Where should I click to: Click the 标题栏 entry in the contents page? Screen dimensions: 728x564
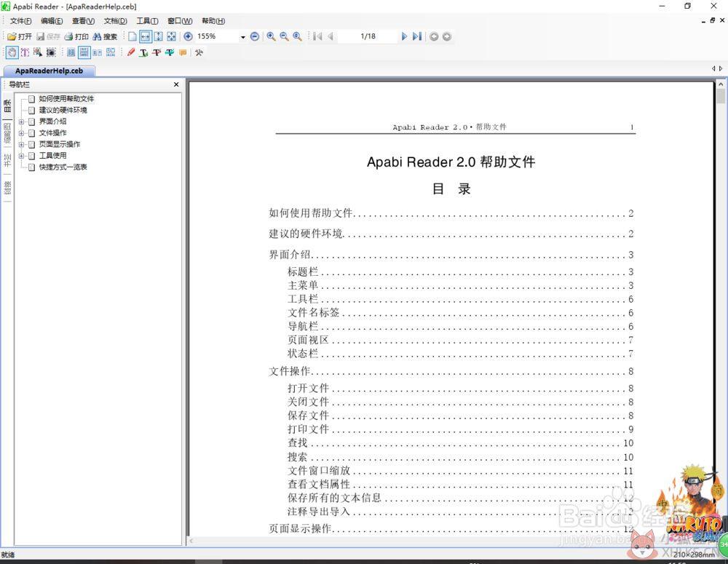303,271
